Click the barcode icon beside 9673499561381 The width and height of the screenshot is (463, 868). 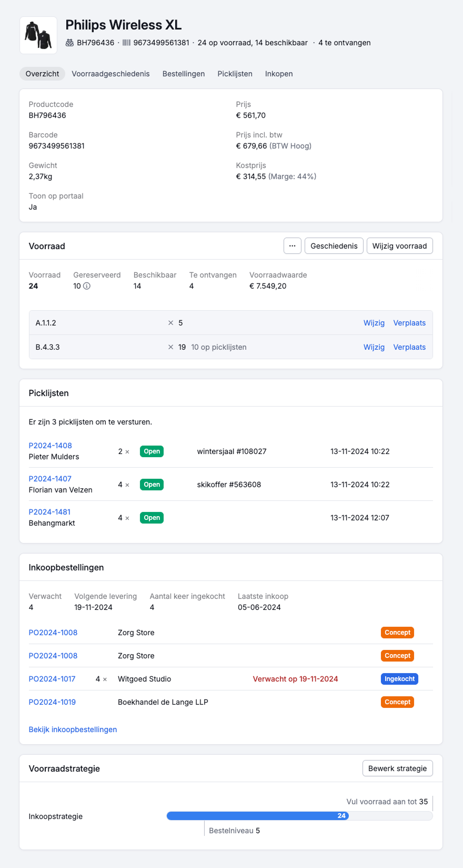(x=126, y=43)
